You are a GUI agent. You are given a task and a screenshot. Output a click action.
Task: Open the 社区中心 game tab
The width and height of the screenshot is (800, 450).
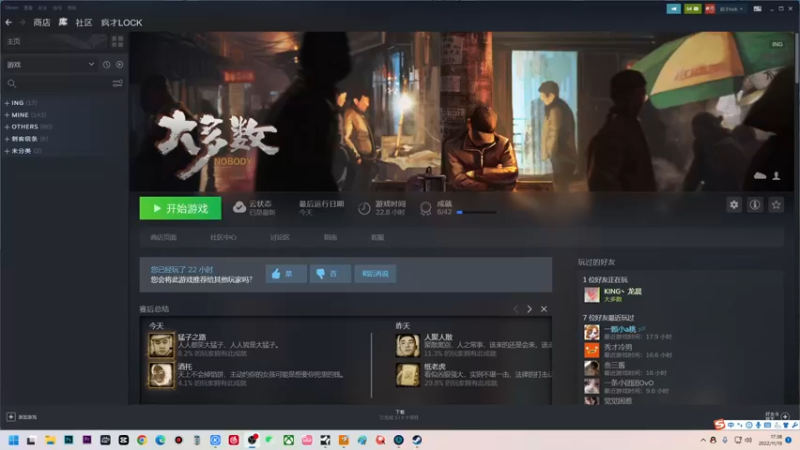223,237
